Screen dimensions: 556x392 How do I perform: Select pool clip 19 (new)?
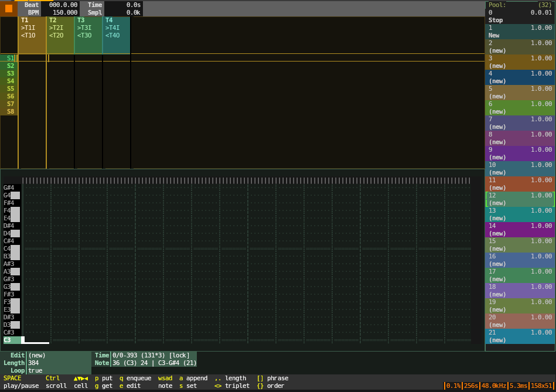[520, 306]
